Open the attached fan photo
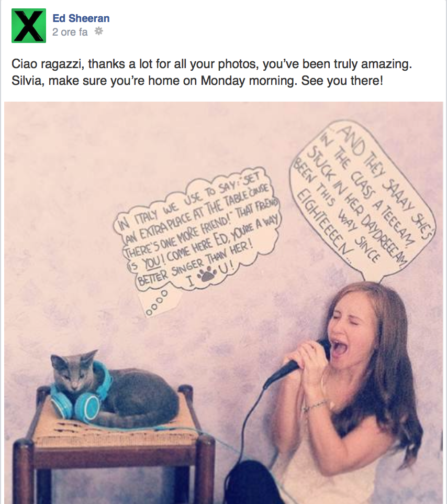The width and height of the screenshot is (447, 504). click(223, 303)
